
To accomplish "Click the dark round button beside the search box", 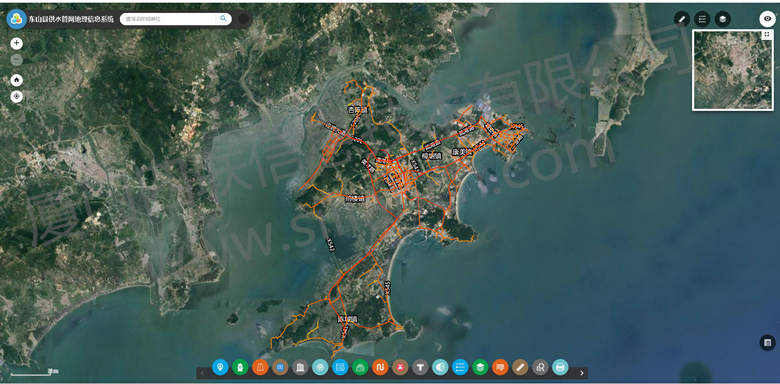I will point(244,19).
